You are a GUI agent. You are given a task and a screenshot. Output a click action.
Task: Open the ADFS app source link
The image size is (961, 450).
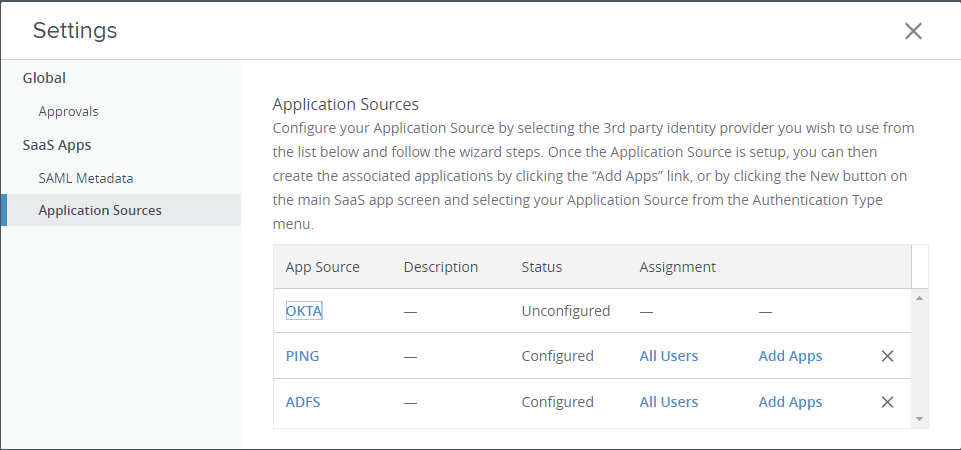pyautogui.click(x=303, y=402)
